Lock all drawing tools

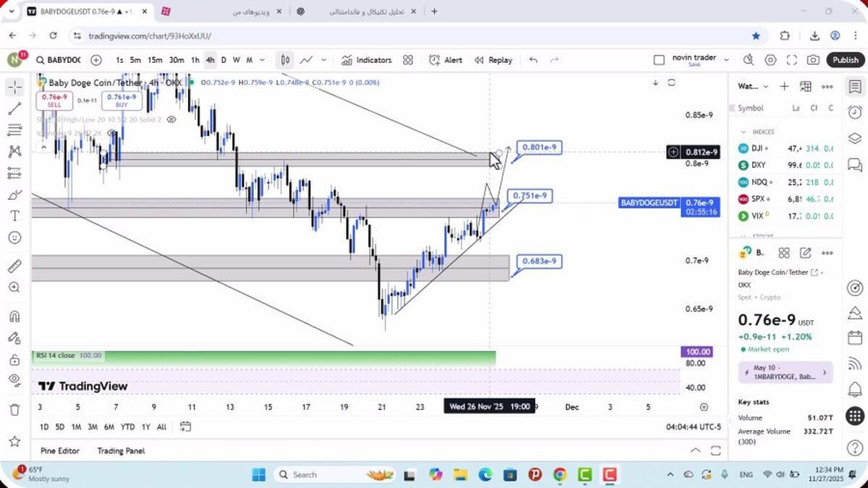[14, 359]
